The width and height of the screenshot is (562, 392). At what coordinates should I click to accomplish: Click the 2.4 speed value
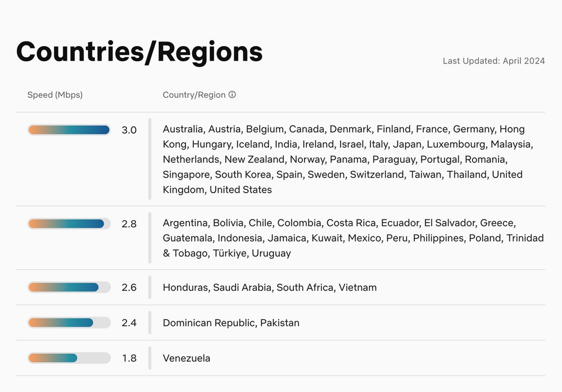coord(129,322)
